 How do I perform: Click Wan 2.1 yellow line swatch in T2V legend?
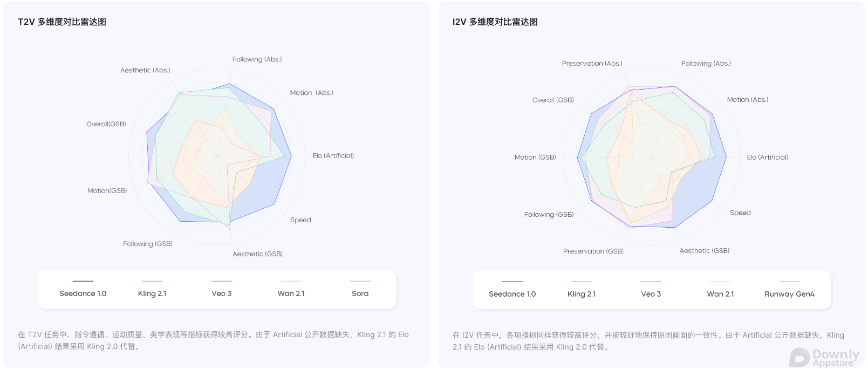click(291, 281)
